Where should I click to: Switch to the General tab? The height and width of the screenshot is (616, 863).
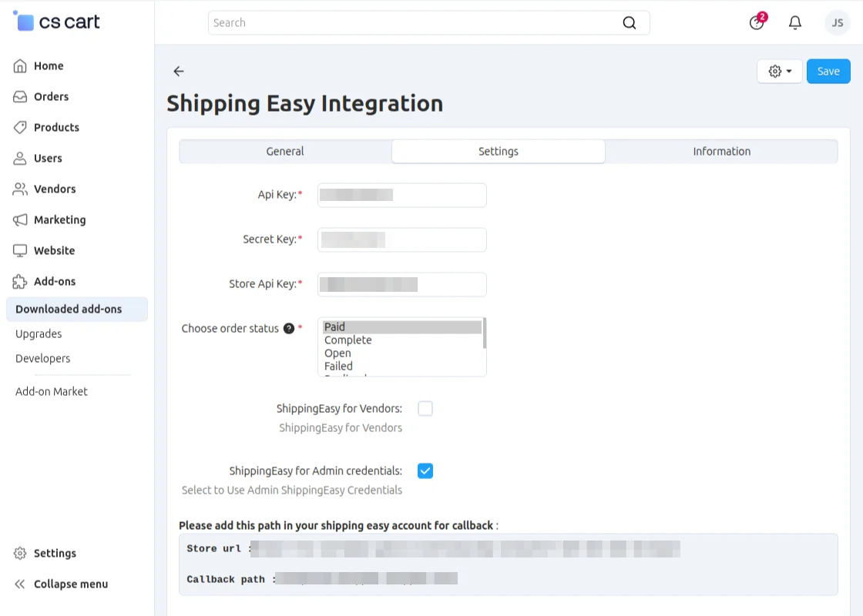285,151
